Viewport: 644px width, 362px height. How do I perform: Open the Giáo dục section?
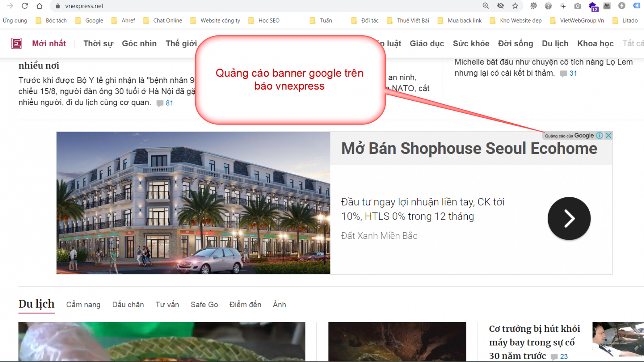pyautogui.click(x=427, y=43)
